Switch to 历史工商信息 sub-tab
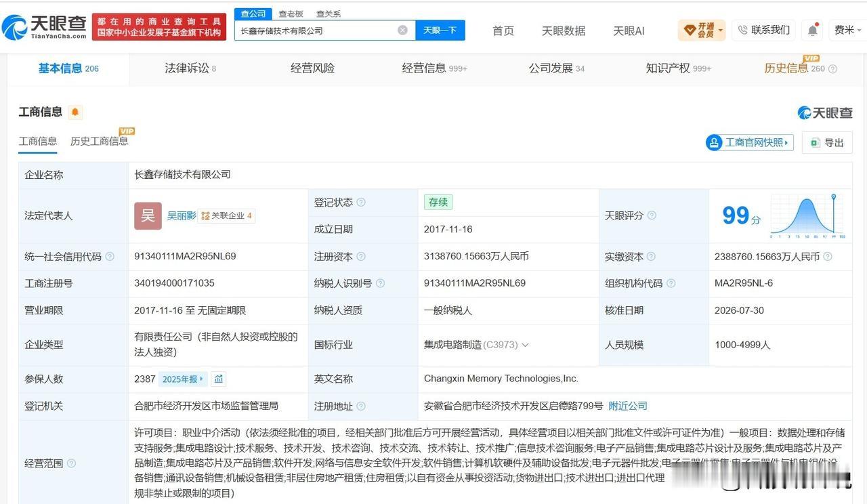This screenshot has width=867, height=504. click(x=99, y=141)
